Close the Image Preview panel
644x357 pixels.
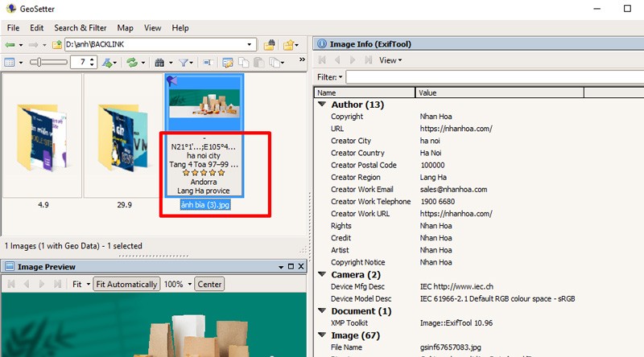pyautogui.click(x=303, y=266)
